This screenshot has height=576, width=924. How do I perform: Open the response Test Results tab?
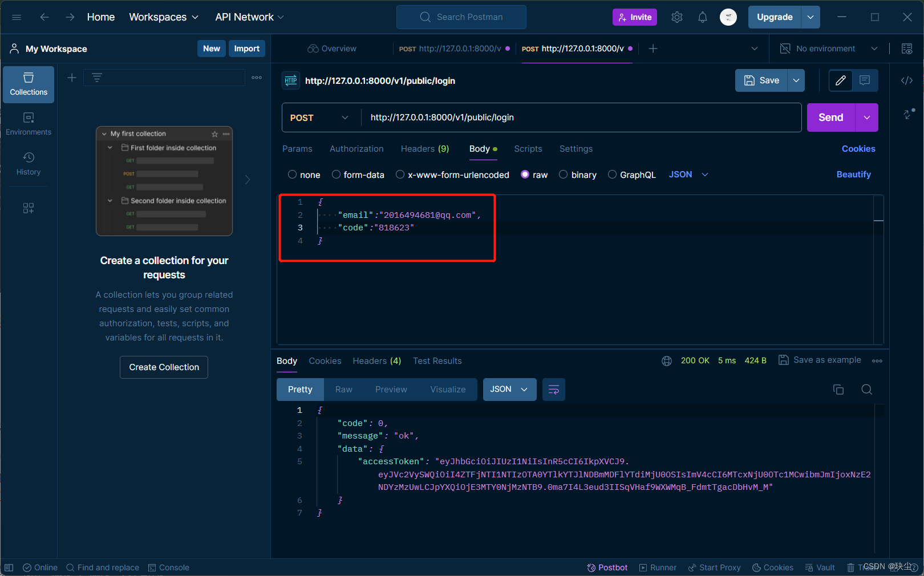click(437, 361)
